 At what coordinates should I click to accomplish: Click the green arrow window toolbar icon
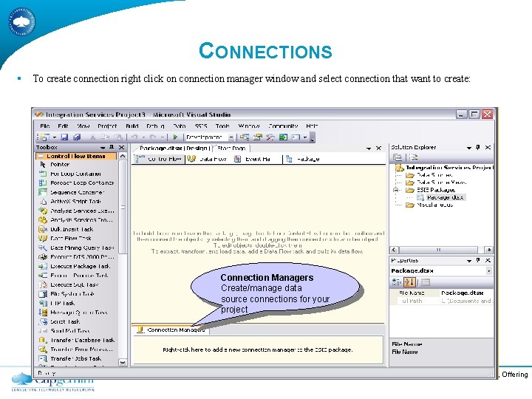point(283,137)
